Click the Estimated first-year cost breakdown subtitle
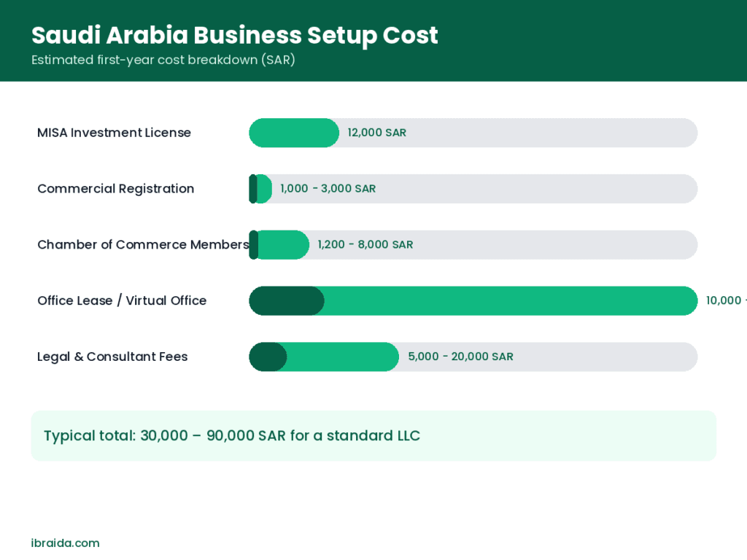This screenshot has height=560, width=747. coord(163,60)
